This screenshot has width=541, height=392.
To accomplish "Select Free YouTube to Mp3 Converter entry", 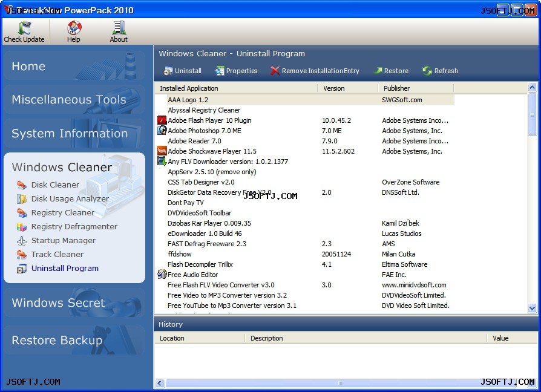I will click(x=232, y=305).
